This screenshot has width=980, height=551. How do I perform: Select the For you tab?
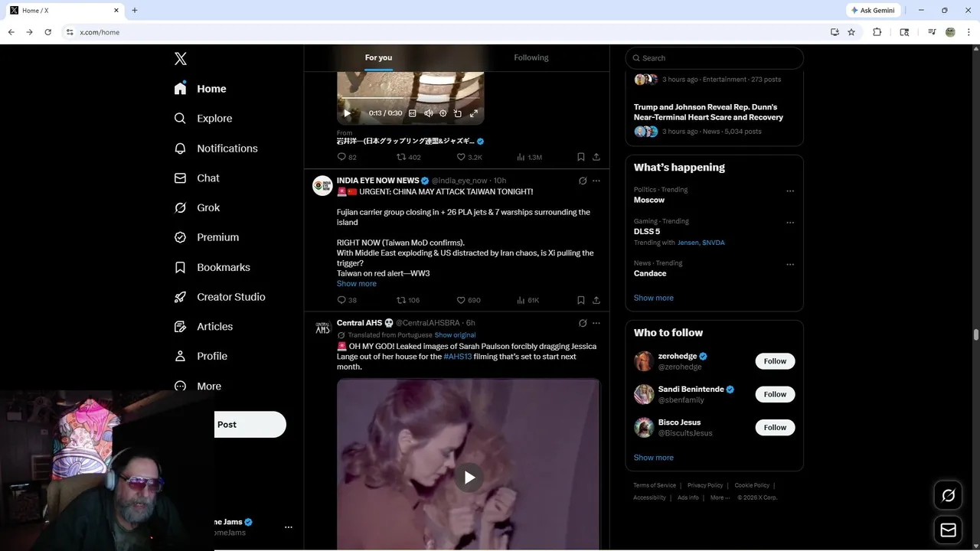[378, 57]
